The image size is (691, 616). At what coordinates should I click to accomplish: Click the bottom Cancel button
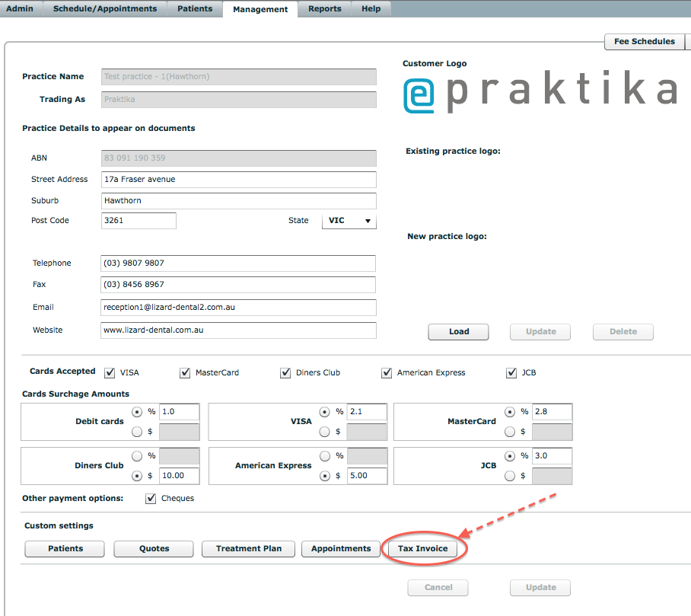click(x=438, y=588)
